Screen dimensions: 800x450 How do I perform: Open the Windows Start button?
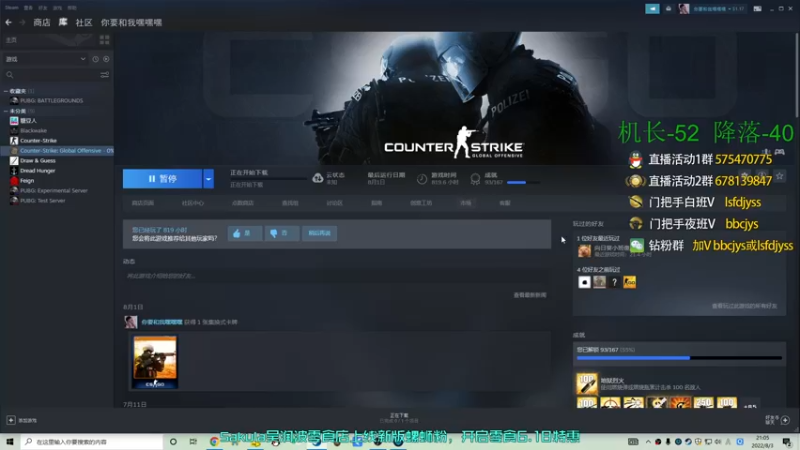[x=10, y=441]
